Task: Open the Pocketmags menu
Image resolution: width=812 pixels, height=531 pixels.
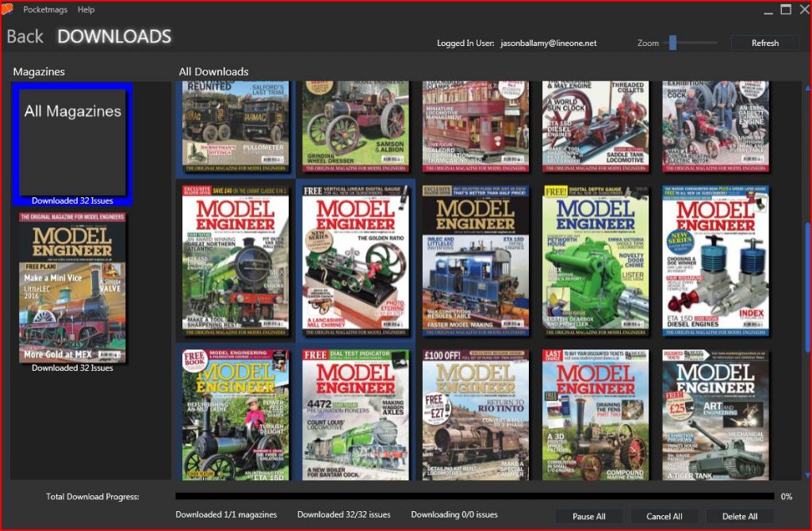Action: click(45, 10)
